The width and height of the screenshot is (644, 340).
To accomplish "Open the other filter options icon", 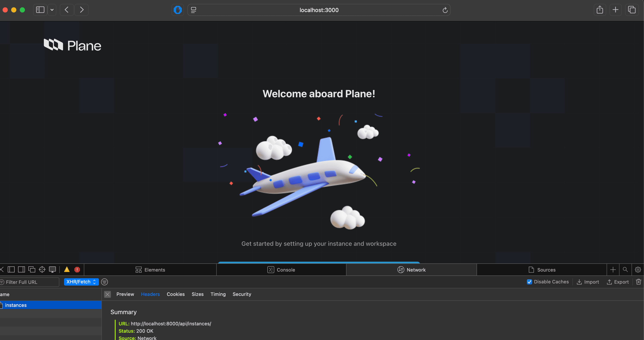I will [x=104, y=282].
